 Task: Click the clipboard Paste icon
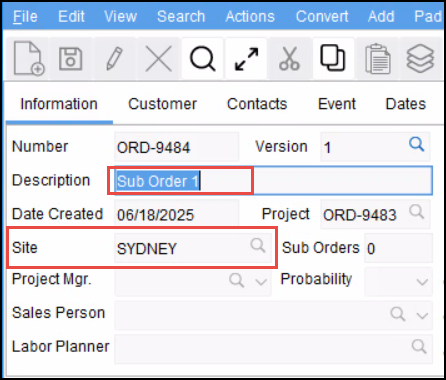[x=377, y=59]
